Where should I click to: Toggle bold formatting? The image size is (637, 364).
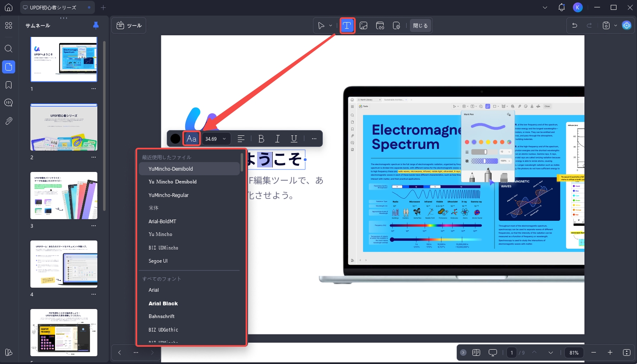261,139
